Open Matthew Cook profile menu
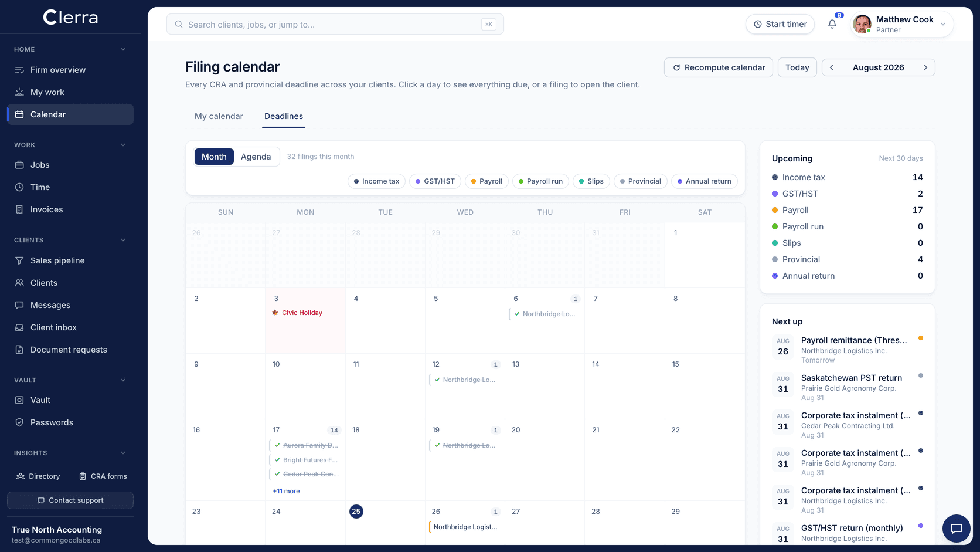 [902, 24]
